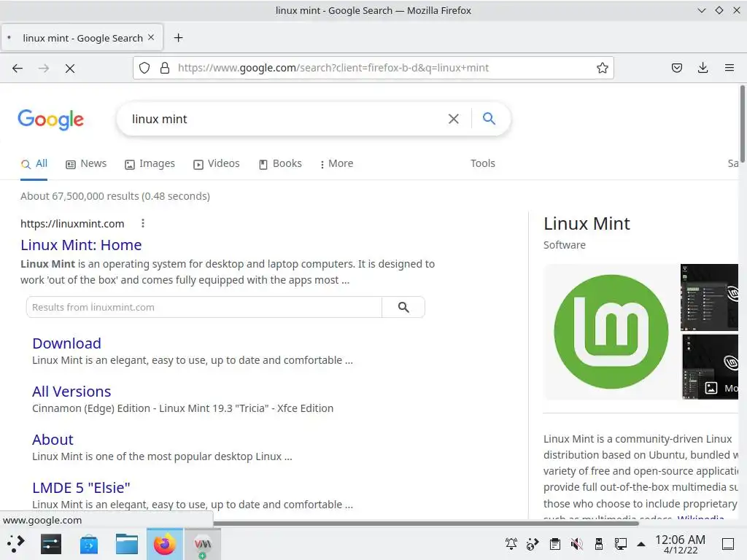The height and width of the screenshot is (560, 747).
Task: Open the Firefox hamburger menu
Action: [x=729, y=68]
